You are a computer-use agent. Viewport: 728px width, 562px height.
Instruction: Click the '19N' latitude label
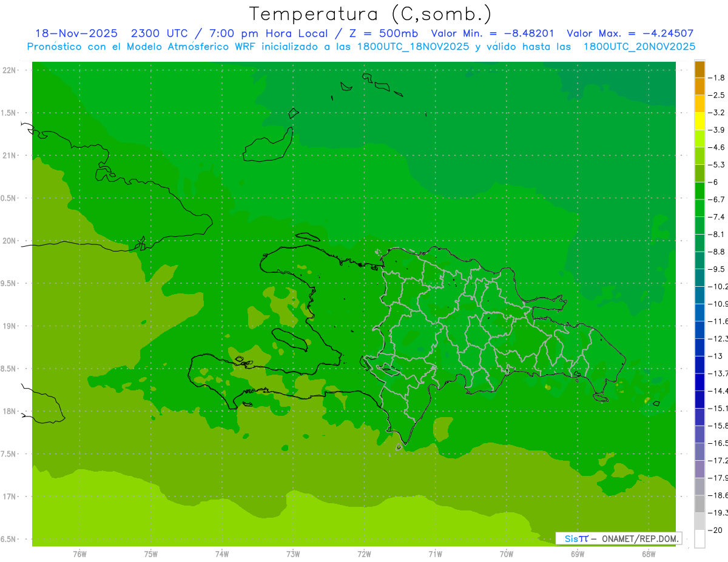click(x=8, y=326)
